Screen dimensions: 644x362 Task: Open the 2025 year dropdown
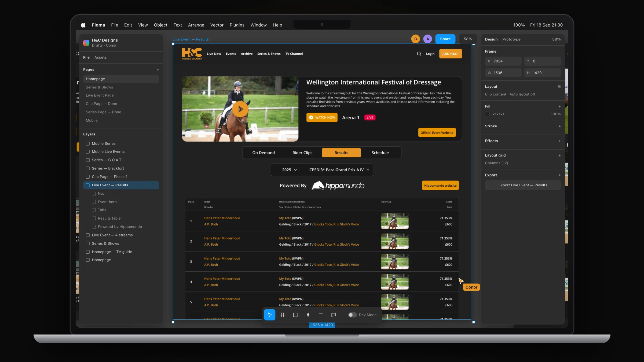click(289, 170)
